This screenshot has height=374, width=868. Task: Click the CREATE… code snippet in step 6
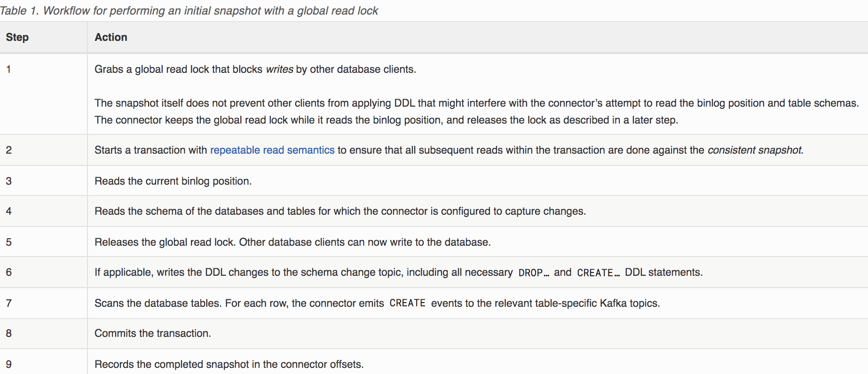tap(599, 273)
